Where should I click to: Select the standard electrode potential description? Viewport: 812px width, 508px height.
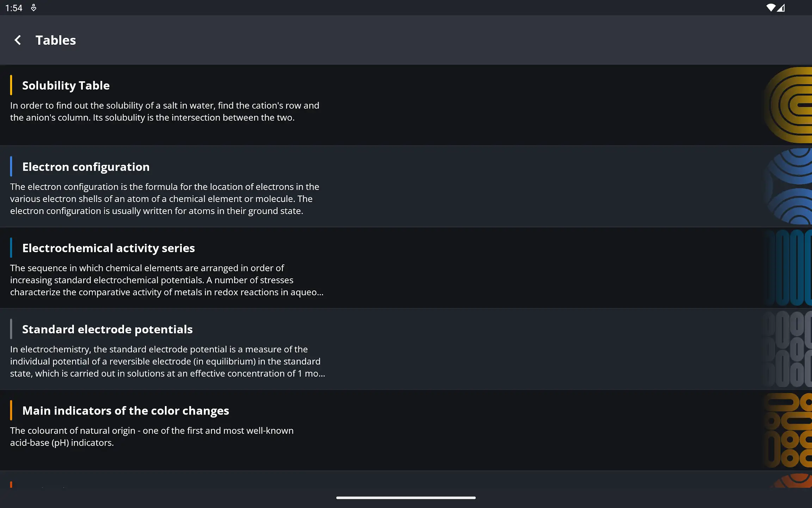167,361
